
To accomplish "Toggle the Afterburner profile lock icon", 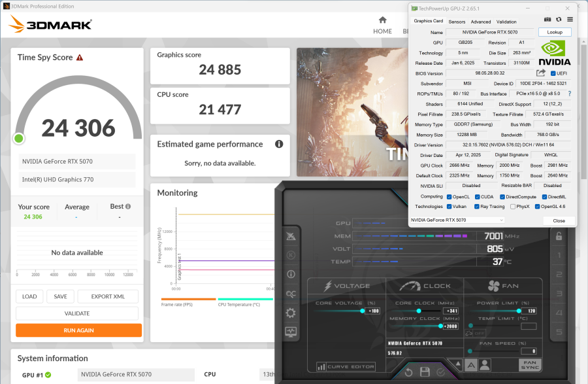I will coord(559,236).
